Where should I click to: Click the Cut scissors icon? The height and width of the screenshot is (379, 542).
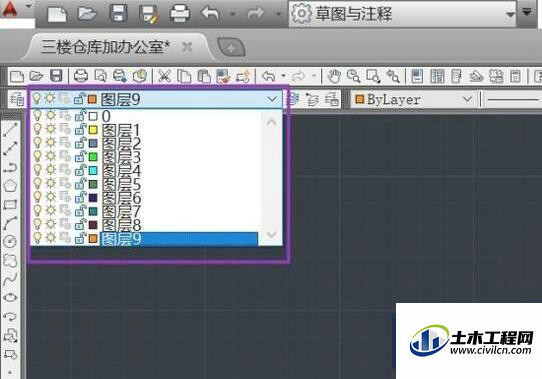coord(165,76)
